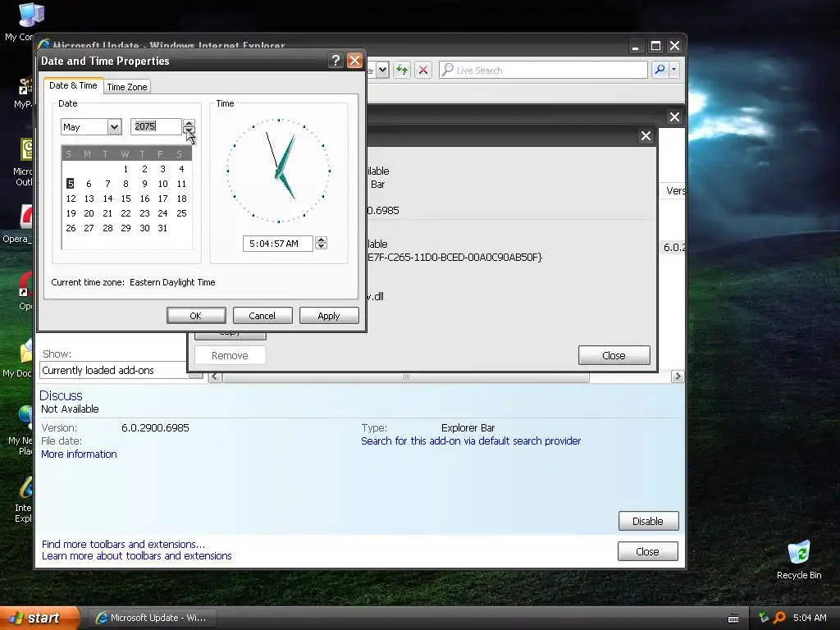This screenshot has width=840, height=630.
Task: Click the horizontal scrollbar thumb in add-ons list
Action: 406,377
